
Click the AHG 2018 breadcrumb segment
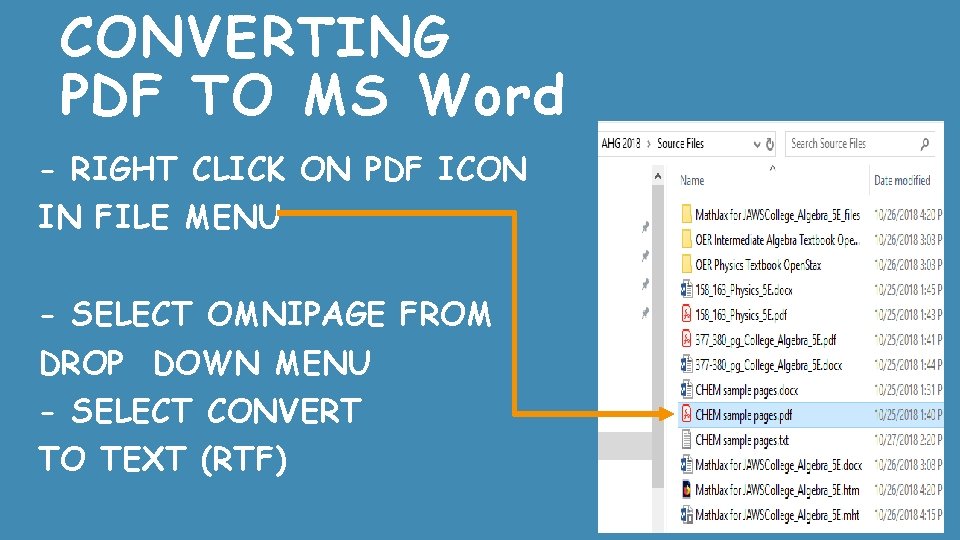point(620,143)
